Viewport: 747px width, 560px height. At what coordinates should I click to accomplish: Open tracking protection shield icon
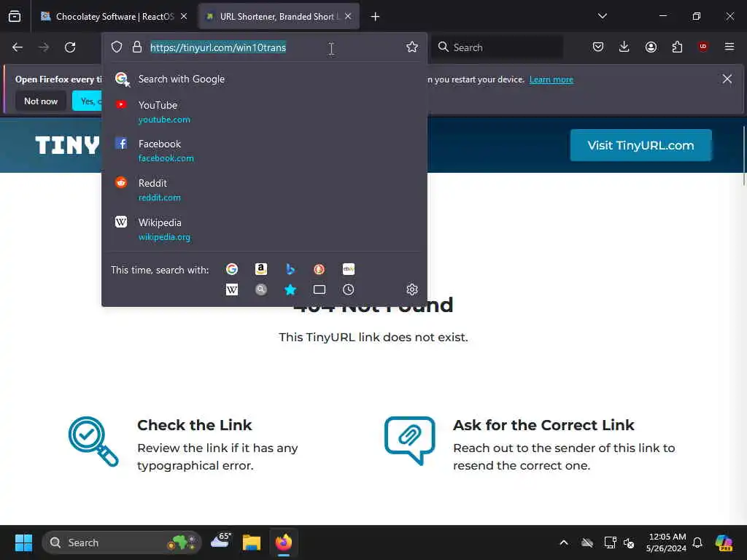(x=117, y=47)
